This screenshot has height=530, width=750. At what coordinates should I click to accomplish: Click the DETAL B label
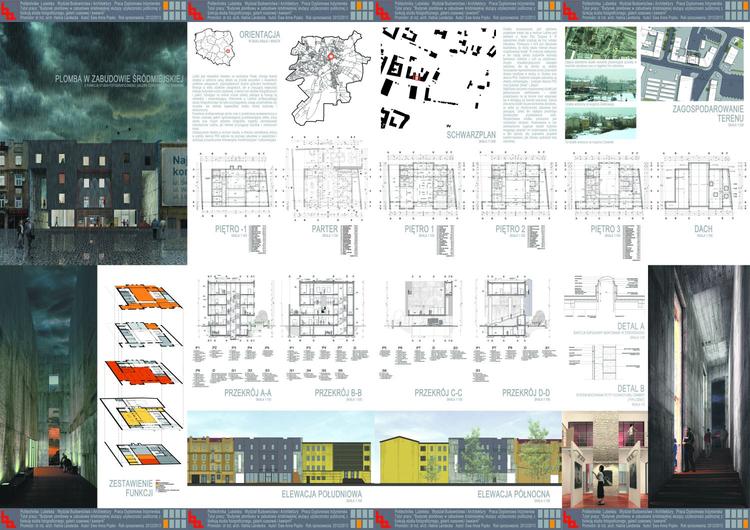630,389
